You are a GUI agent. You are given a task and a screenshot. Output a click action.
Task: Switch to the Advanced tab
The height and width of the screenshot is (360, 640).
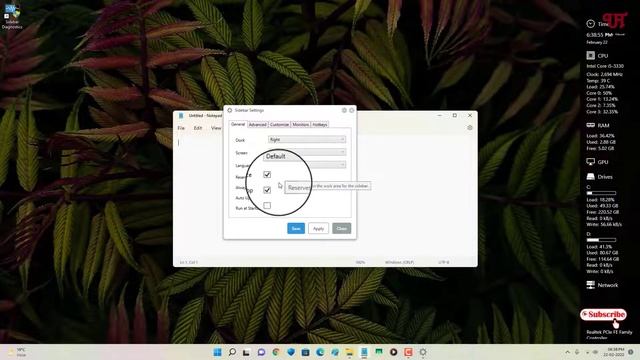click(258, 124)
